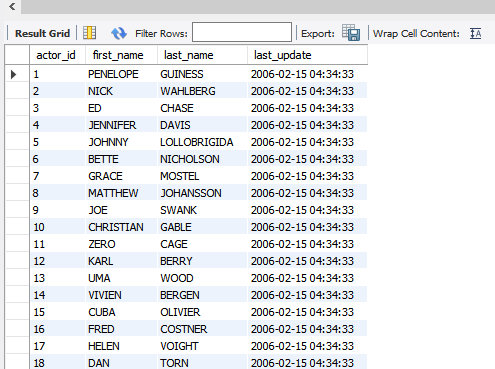Click the actor_id column header
Image resolution: width=495 pixels, height=369 pixels.
(x=57, y=55)
